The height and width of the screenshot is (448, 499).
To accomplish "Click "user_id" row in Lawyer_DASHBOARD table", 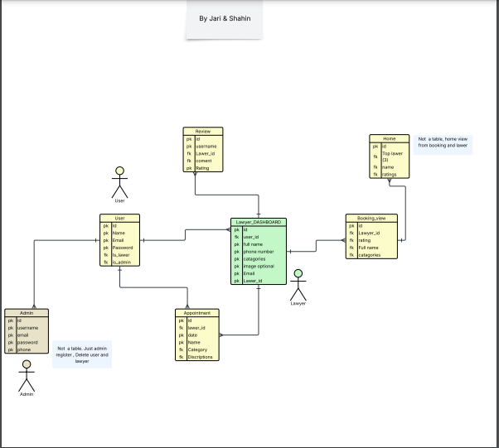I will tap(259, 237).
